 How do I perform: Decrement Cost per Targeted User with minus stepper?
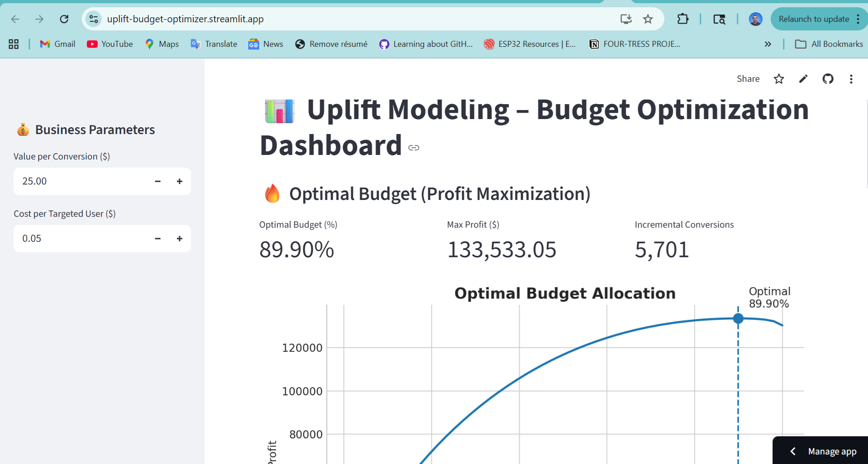click(x=157, y=238)
